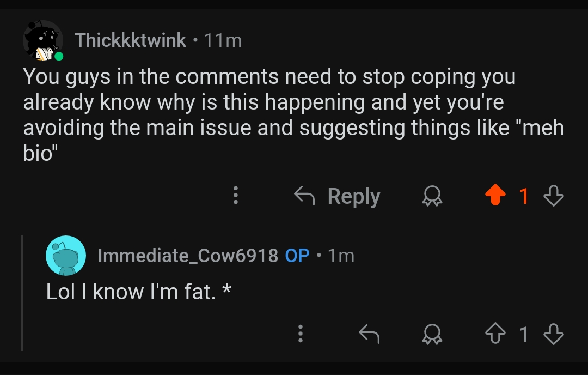Click the 1m timestamp on the OP reply
Image resolution: width=588 pixels, height=375 pixels.
click(341, 255)
